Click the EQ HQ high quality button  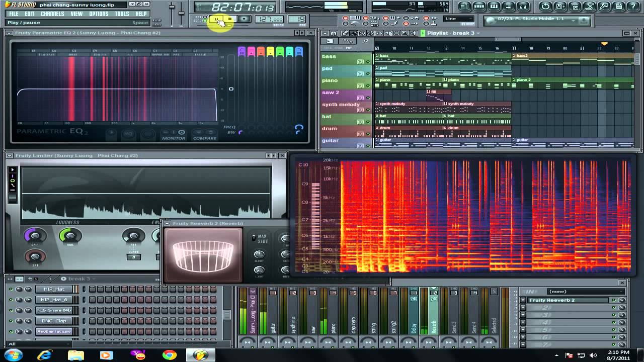[x=128, y=134]
